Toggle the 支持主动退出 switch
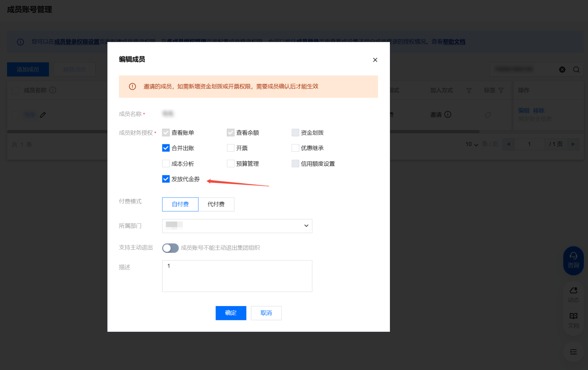588x370 pixels. point(170,248)
